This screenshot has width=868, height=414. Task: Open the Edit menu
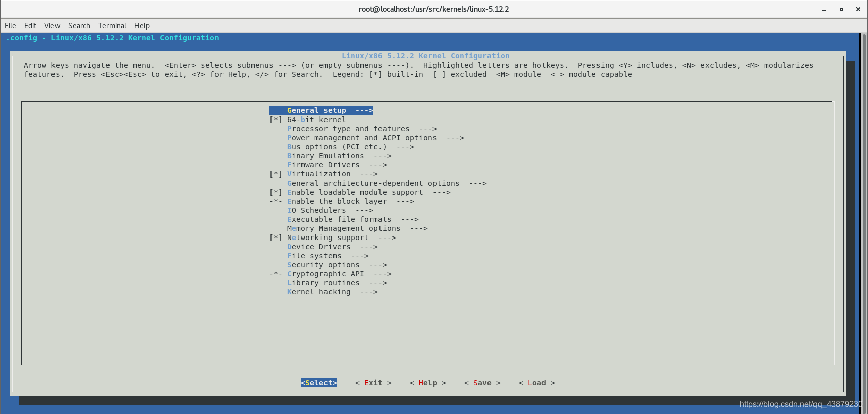coord(30,26)
